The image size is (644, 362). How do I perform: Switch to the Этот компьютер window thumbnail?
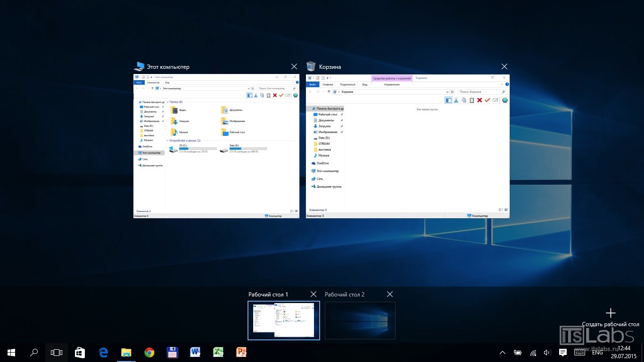[216, 146]
